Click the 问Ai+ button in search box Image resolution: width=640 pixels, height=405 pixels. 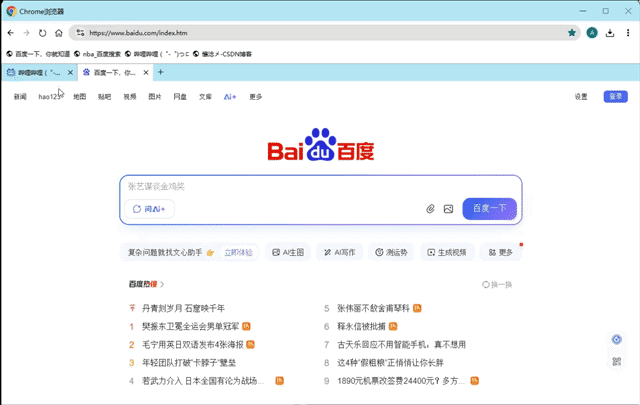coord(149,209)
